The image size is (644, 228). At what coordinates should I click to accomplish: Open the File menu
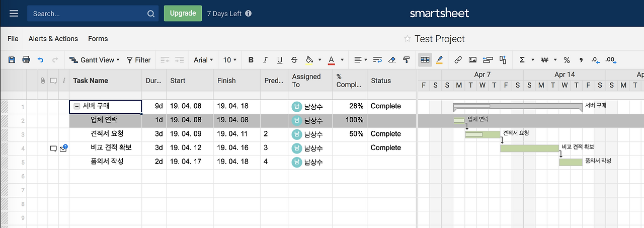[x=13, y=39]
